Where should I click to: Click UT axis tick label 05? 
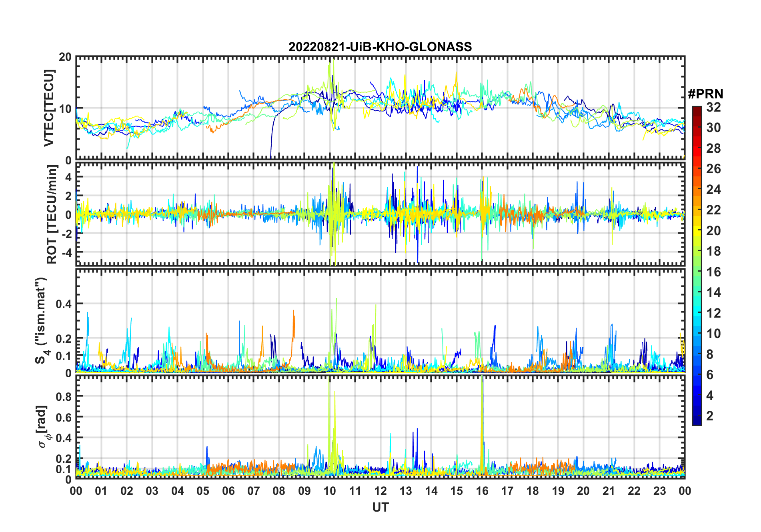(203, 491)
